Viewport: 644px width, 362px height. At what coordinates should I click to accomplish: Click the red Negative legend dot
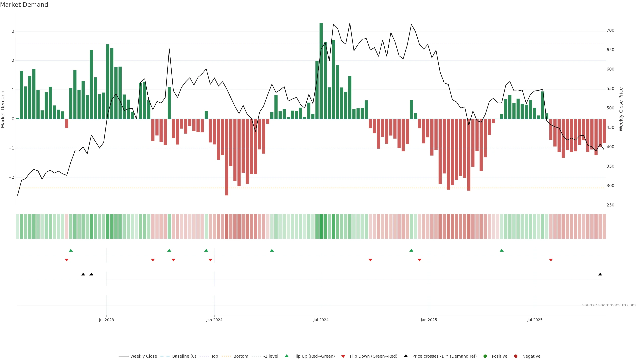516,356
